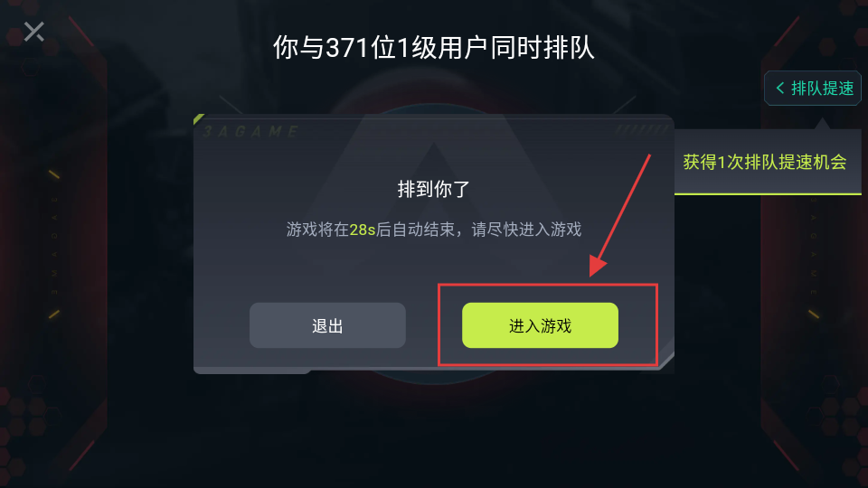Click the diagonal stripes decoration in dialog header
The width and height of the screenshot is (868, 488).
[642, 130]
